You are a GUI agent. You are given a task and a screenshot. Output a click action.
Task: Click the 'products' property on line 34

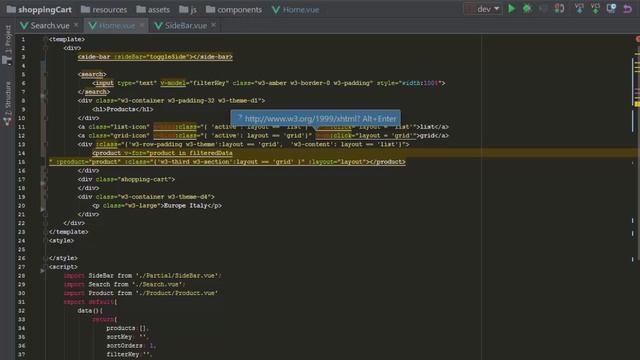coord(121,328)
